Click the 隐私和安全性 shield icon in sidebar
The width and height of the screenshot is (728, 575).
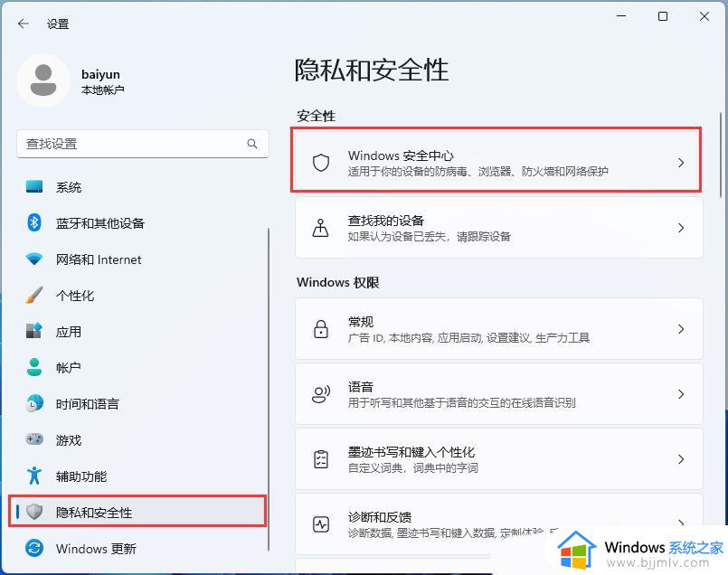click(34, 512)
